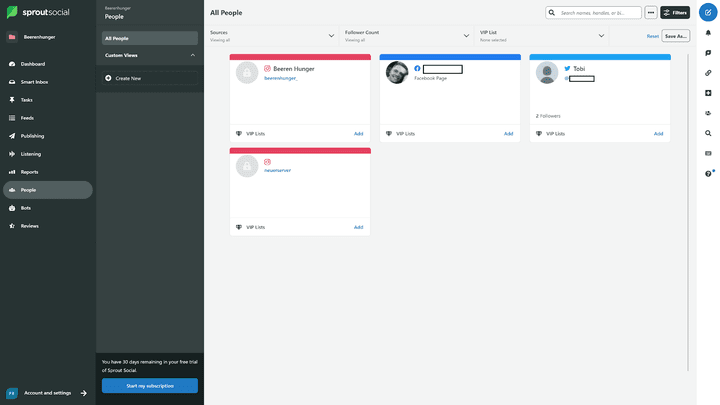Click the people icon in right rail
The image size is (720, 405).
coord(708,113)
